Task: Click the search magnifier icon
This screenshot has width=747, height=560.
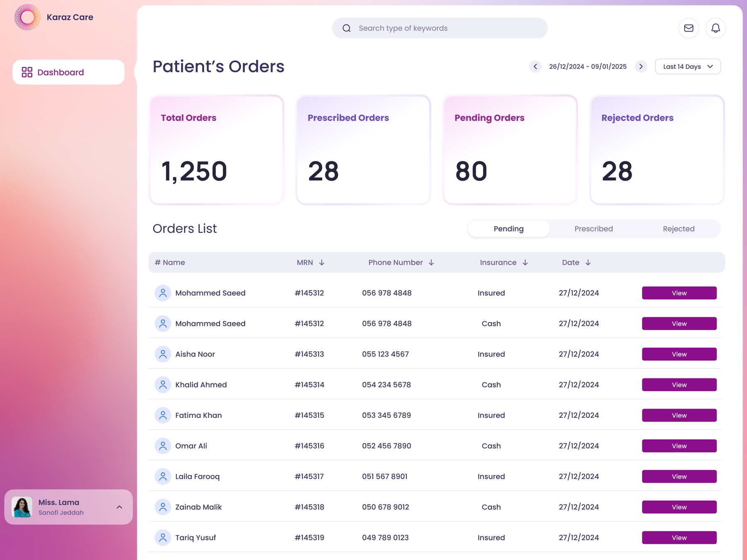Action: [347, 28]
